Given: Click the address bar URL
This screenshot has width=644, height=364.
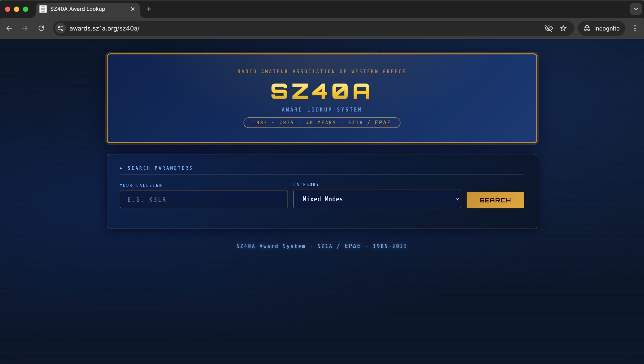Looking at the screenshot, I should (x=104, y=28).
